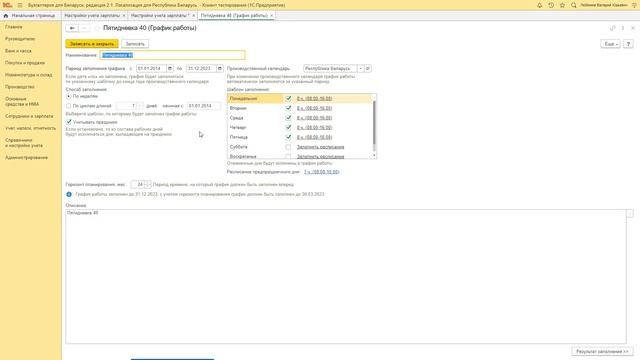Open Сотрудники и зарплата section
The image size is (640, 360).
pos(29,116)
